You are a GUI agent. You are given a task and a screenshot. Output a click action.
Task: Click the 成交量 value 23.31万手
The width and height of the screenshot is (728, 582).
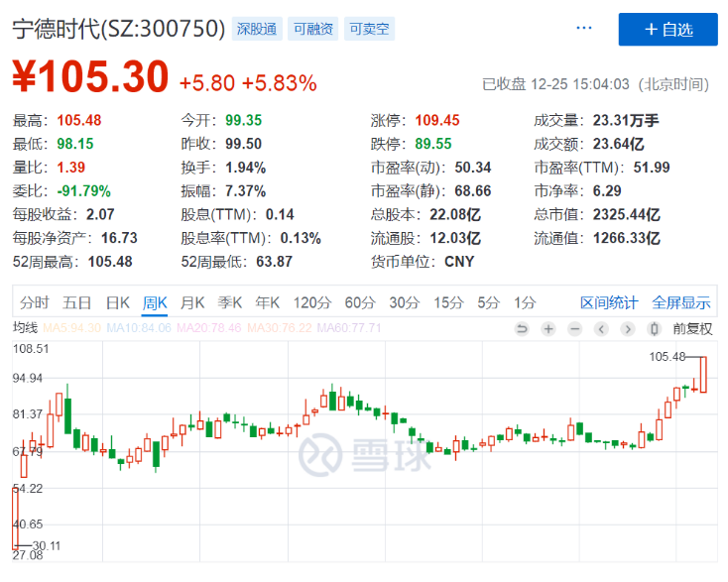point(626,121)
